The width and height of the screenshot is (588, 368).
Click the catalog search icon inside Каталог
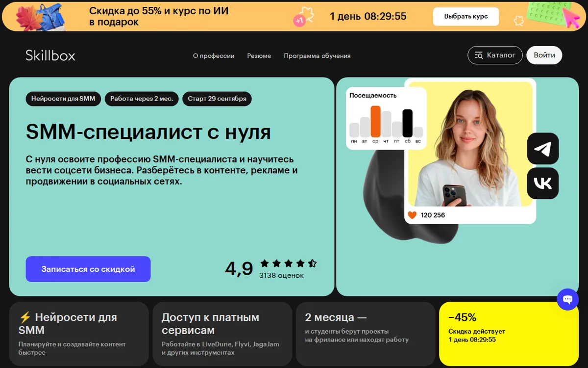pyautogui.click(x=479, y=55)
